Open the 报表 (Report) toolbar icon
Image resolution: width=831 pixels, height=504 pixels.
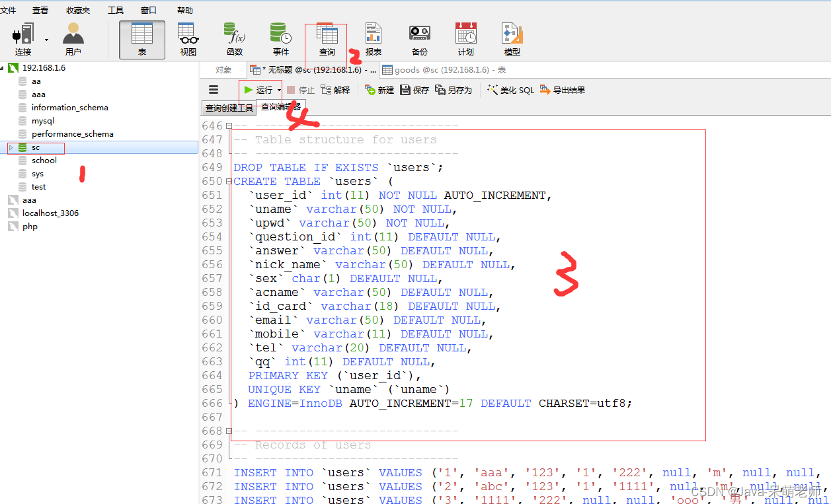[x=374, y=40]
